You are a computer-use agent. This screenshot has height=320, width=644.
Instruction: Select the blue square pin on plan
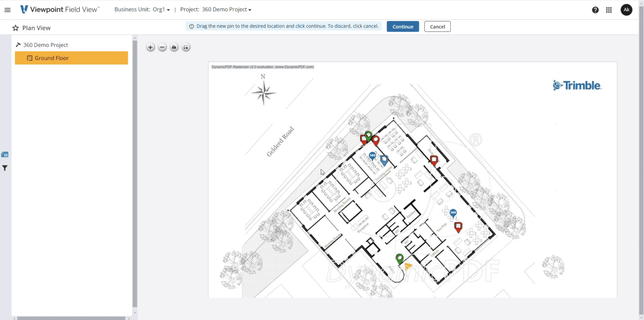pyautogui.click(x=384, y=160)
